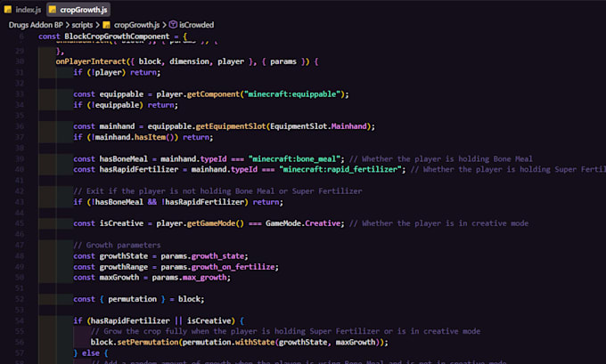Viewport: 606px width, 364px height.
Task: Click 'hasRapidFertilizer' constant on line 40
Action: coord(139,169)
